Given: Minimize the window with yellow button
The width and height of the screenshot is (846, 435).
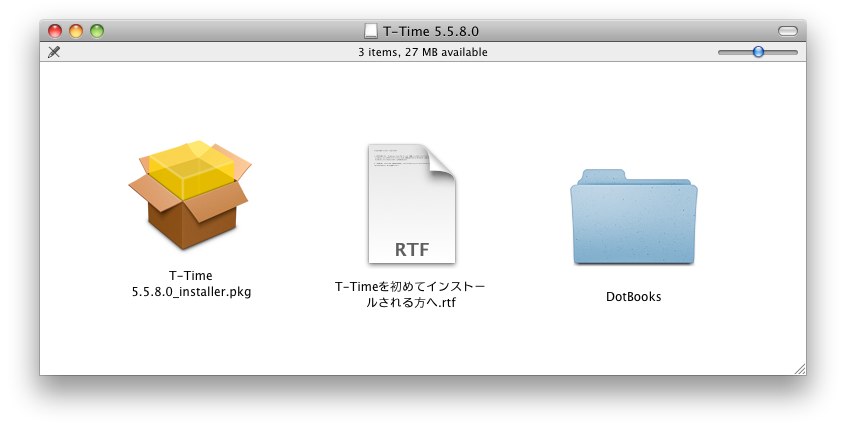Looking at the screenshot, I should point(76,31).
